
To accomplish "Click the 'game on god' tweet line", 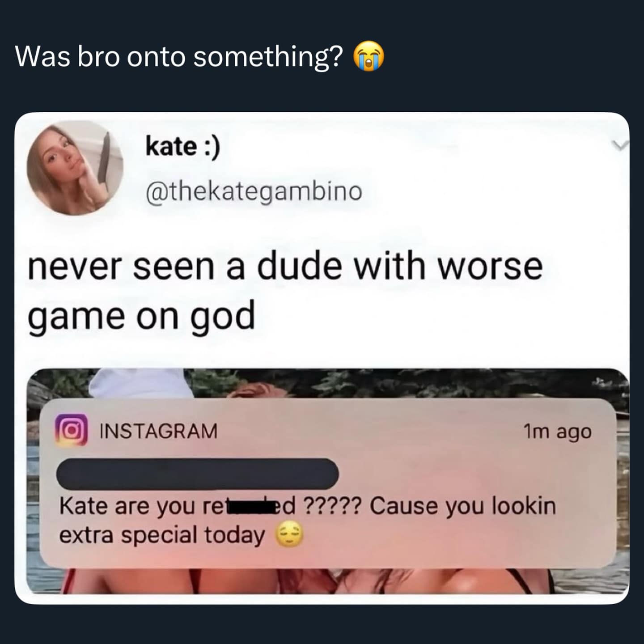I will point(141,315).
